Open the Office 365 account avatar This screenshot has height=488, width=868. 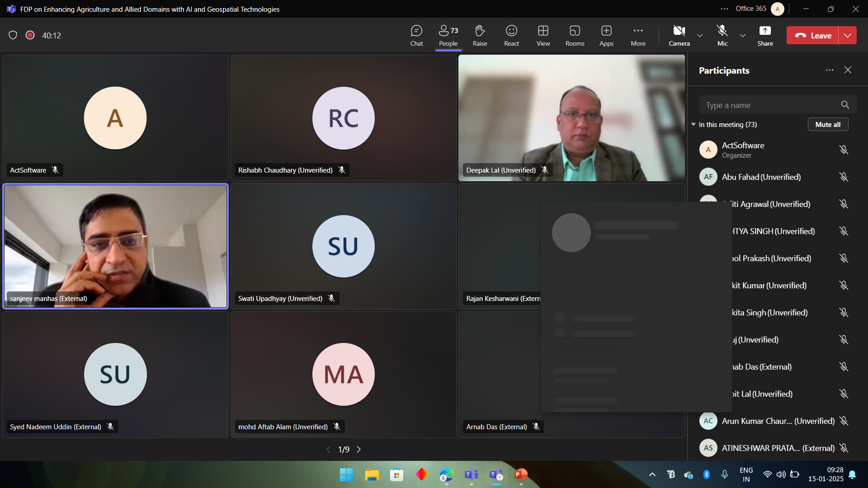(x=777, y=9)
